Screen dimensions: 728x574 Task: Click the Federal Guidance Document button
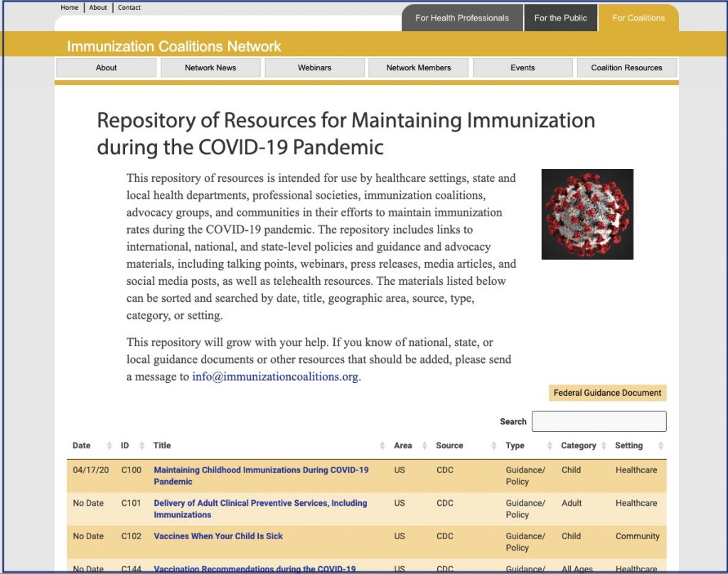(x=607, y=393)
